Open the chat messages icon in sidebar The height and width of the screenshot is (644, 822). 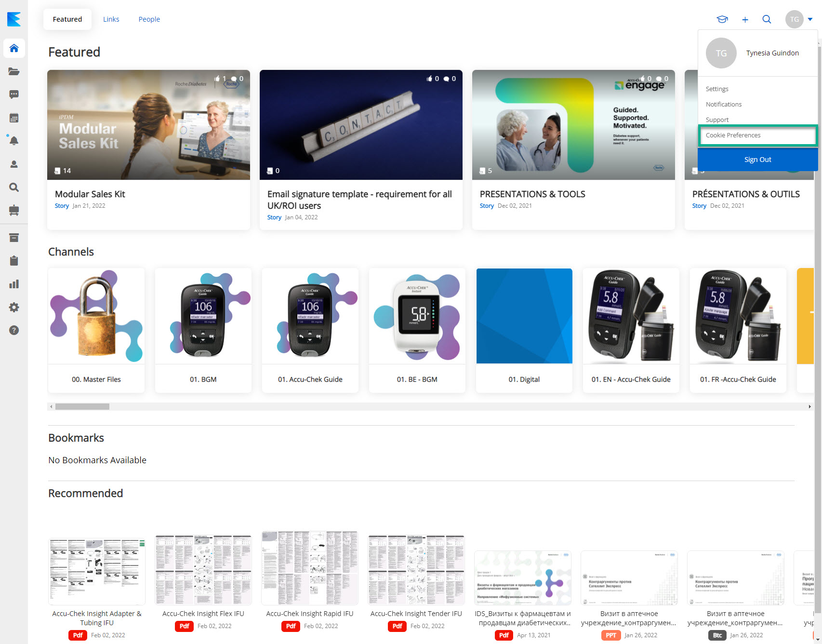click(14, 94)
